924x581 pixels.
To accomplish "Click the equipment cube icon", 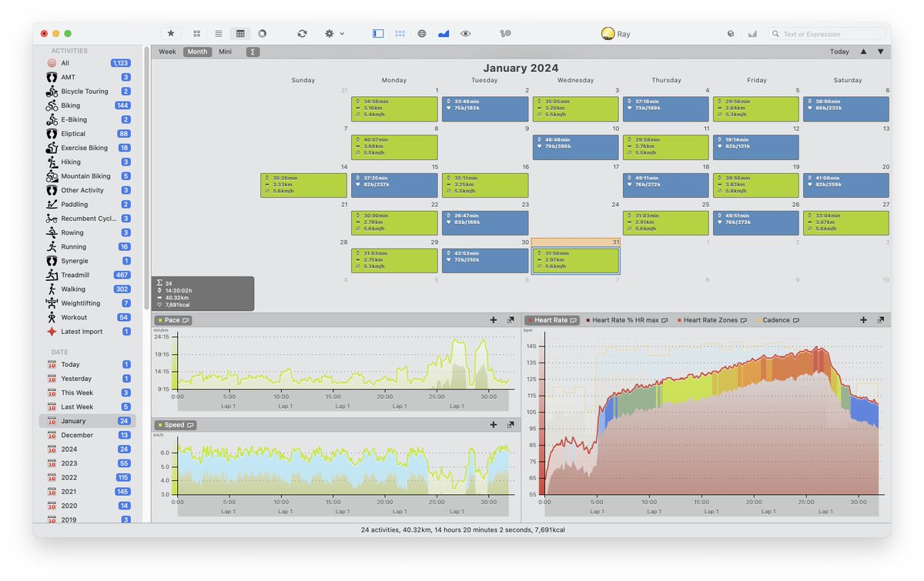I will pyautogui.click(x=731, y=34).
